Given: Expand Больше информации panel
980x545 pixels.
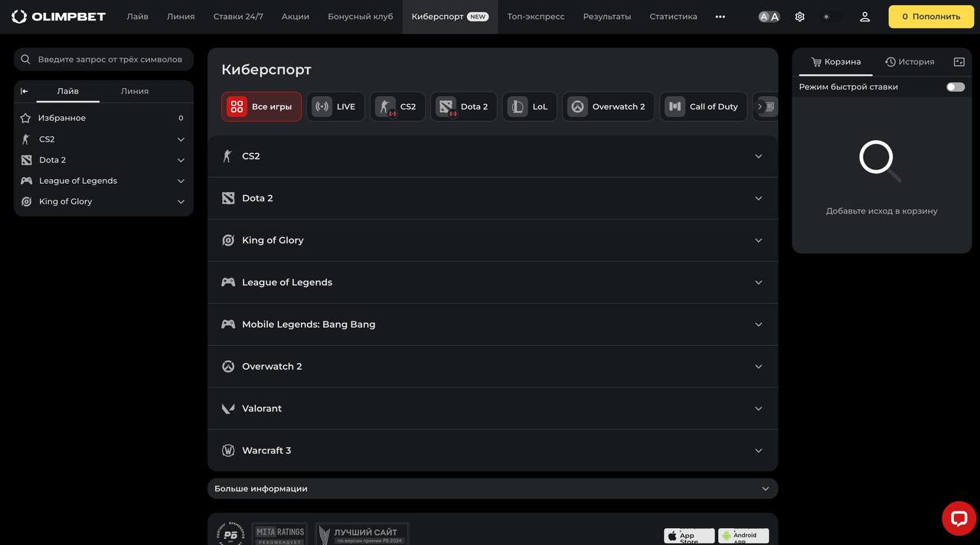Looking at the screenshot, I should coord(492,488).
